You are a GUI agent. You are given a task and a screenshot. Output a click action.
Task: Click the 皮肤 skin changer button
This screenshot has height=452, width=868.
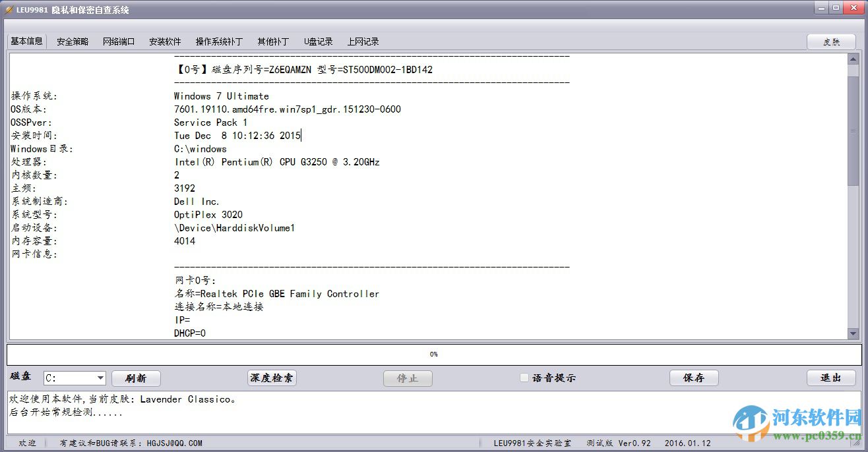pyautogui.click(x=831, y=41)
